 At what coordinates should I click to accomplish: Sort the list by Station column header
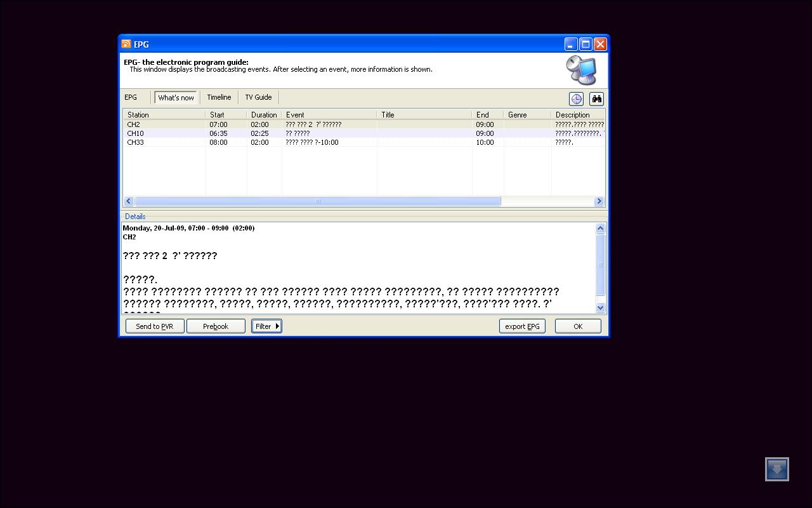(x=164, y=115)
